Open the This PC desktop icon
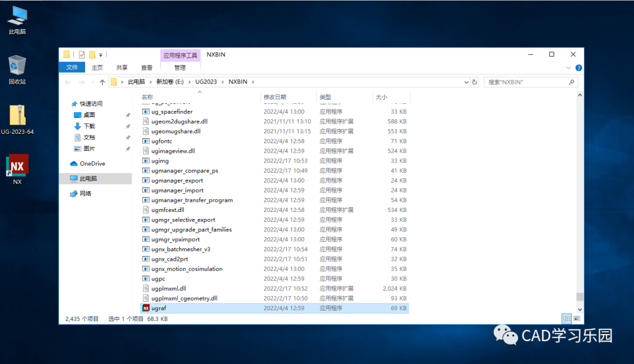The image size is (634, 364). click(x=18, y=20)
